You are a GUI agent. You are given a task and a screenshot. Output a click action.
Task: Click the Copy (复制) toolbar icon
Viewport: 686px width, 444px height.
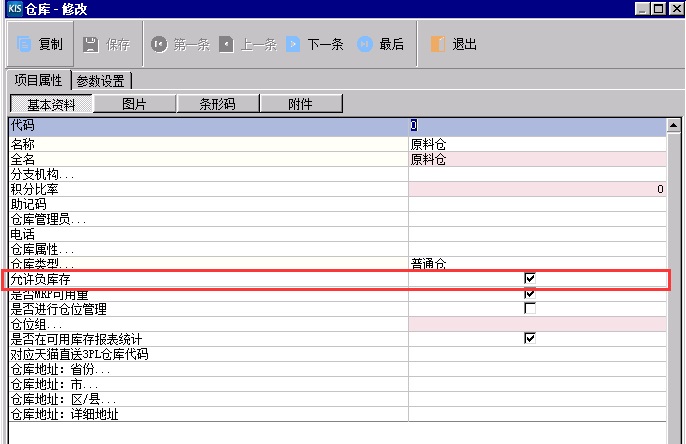coord(24,44)
